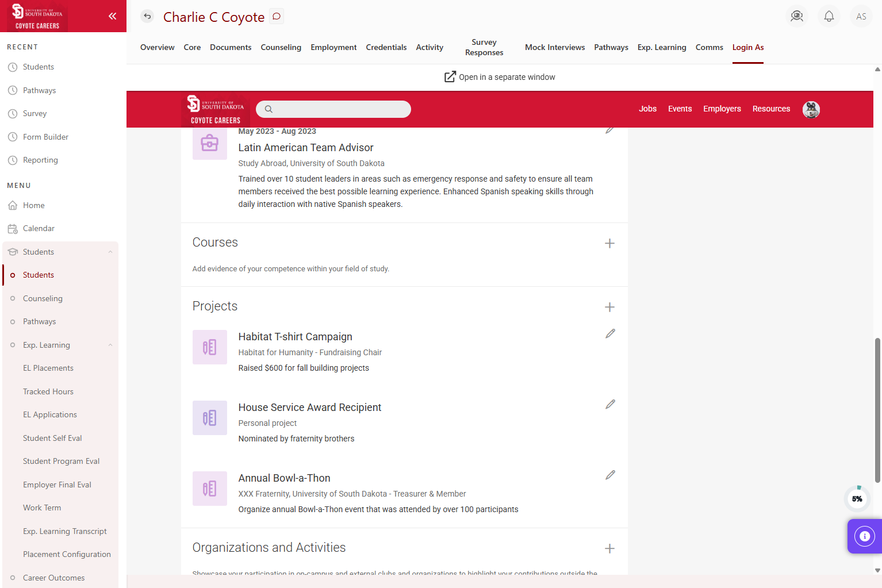Add Organizations and Activities entry with plus
The width and height of the screenshot is (882, 588).
point(610,549)
